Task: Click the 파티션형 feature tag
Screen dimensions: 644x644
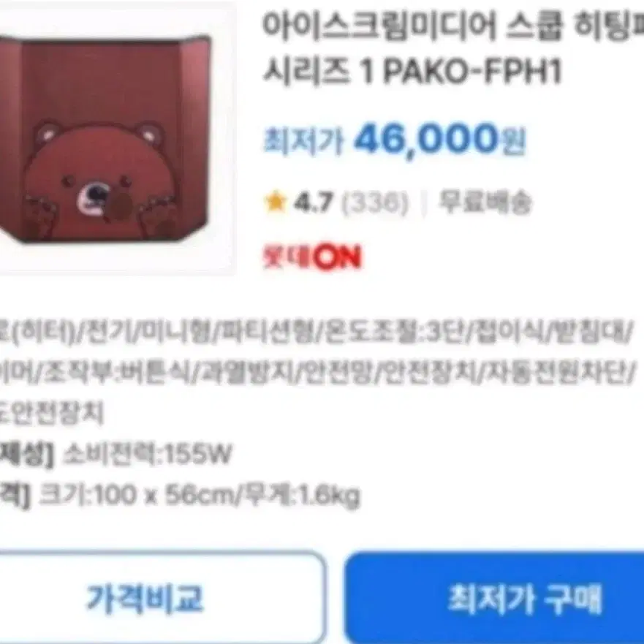Action: [x=267, y=333]
